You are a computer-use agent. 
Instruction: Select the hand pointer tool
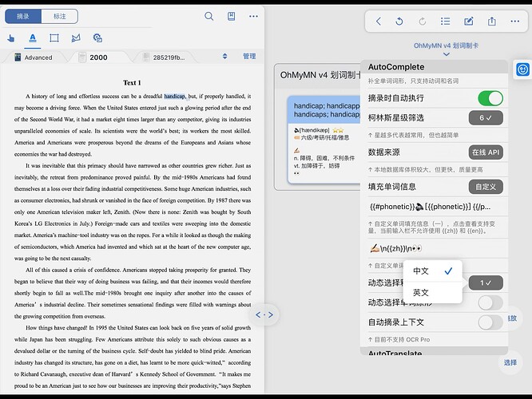[11, 38]
